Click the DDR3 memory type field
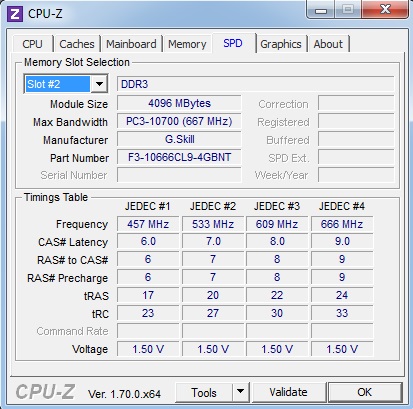 [x=256, y=84]
